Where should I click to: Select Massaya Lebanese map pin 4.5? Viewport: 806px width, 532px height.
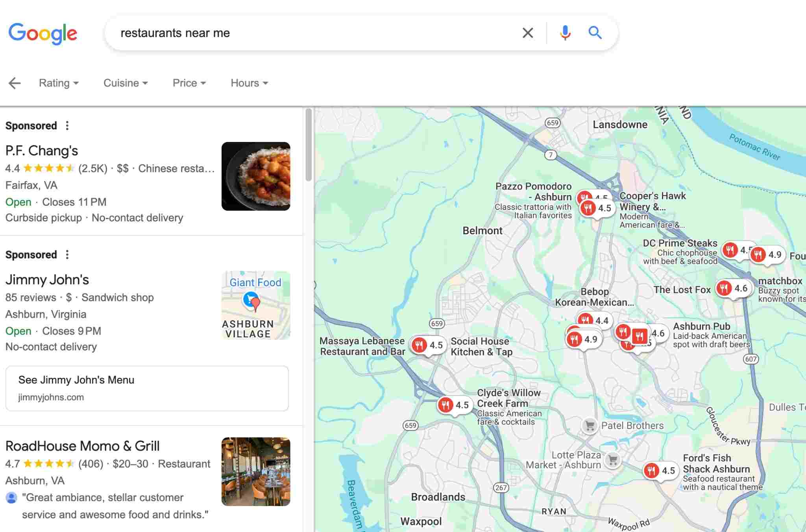coord(428,345)
